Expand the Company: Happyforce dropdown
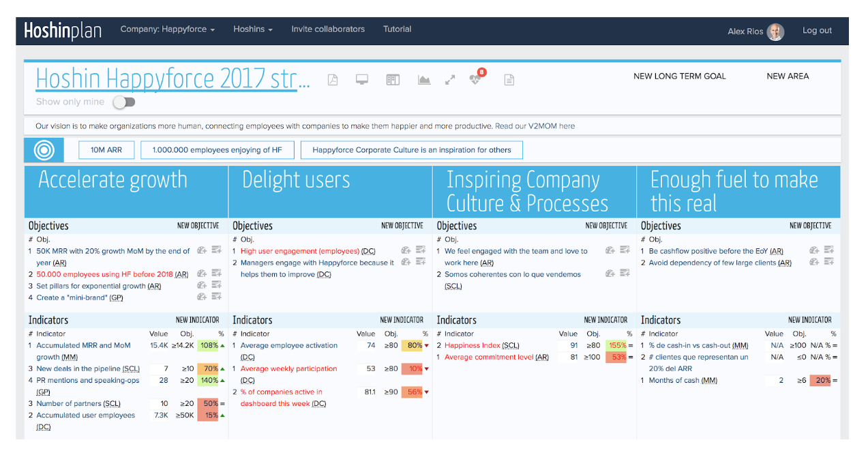868x466 pixels. click(x=168, y=29)
